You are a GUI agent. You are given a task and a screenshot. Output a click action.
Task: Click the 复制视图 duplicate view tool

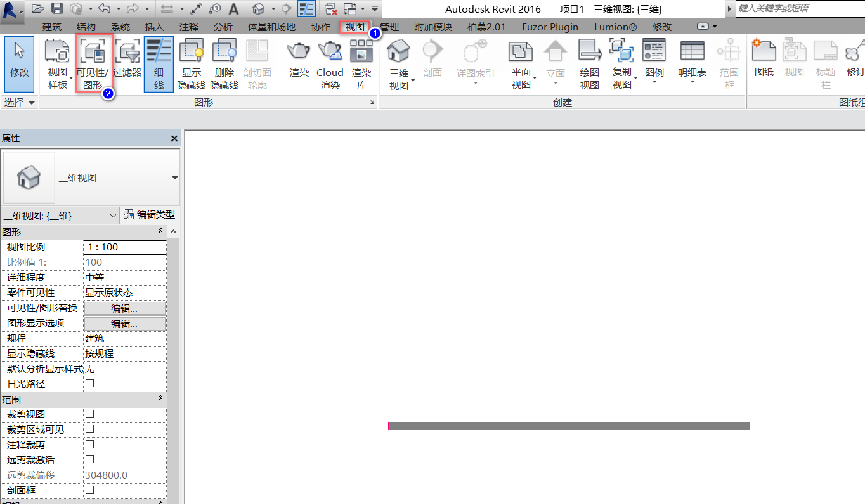622,63
